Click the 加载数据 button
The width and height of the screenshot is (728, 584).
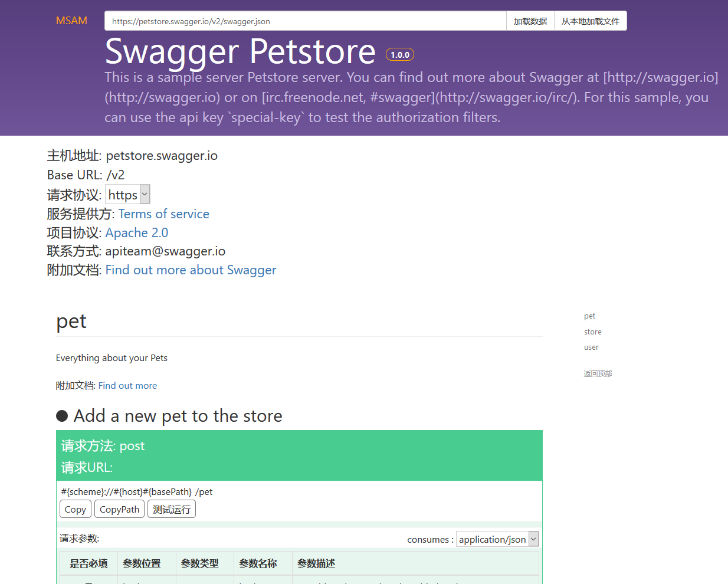click(x=530, y=21)
